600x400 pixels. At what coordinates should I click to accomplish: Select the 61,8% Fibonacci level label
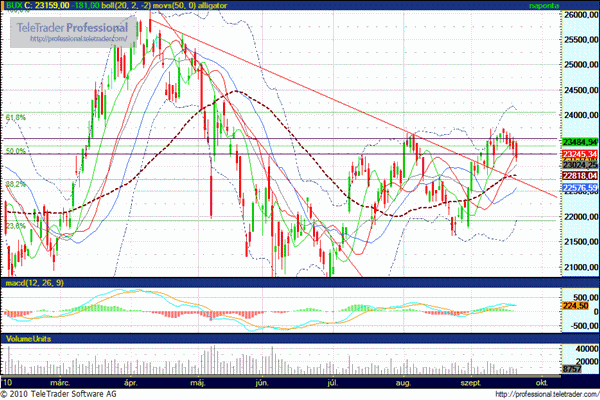tap(14, 118)
